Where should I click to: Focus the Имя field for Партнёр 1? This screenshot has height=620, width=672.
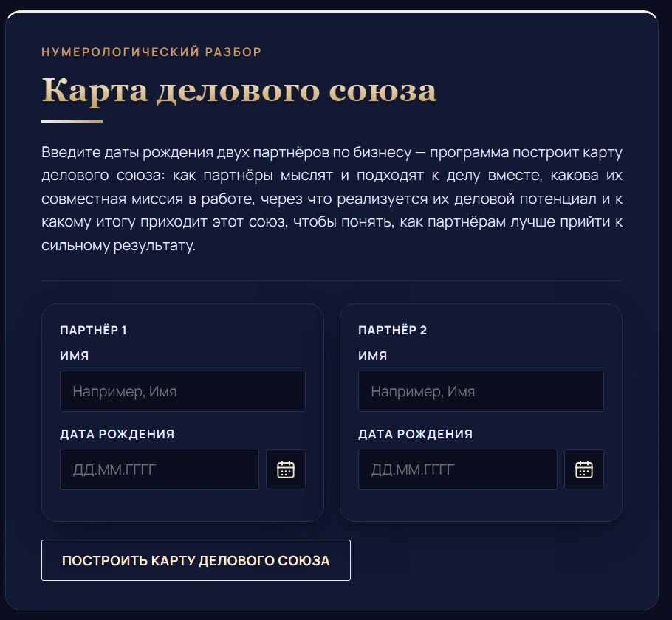(x=182, y=391)
